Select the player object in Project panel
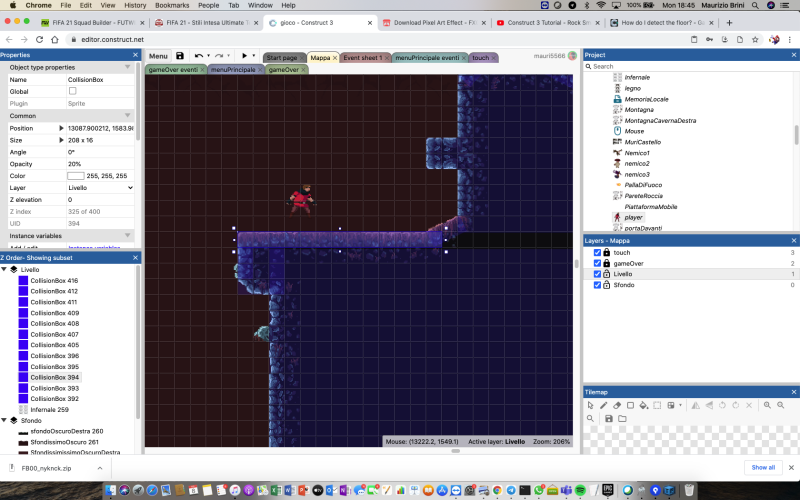800x500 pixels. pos(633,217)
